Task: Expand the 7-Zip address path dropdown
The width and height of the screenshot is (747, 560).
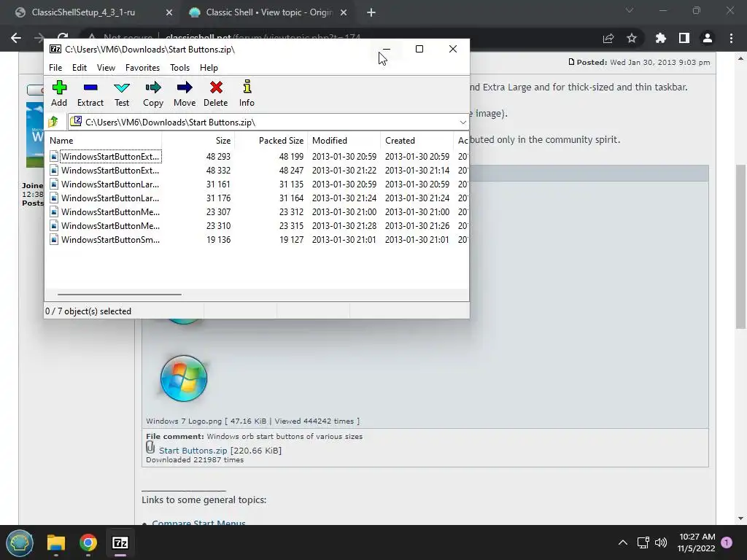Action: tap(462, 122)
